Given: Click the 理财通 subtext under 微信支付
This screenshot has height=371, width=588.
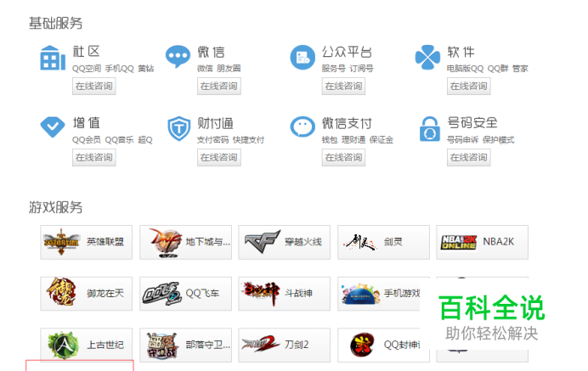Looking at the screenshot, I should (353, 140).
